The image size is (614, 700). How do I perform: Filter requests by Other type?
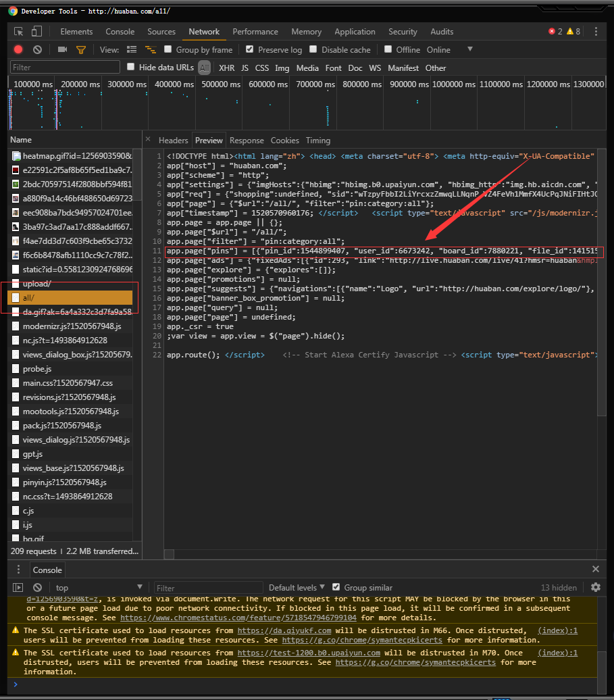pos(436,68)
